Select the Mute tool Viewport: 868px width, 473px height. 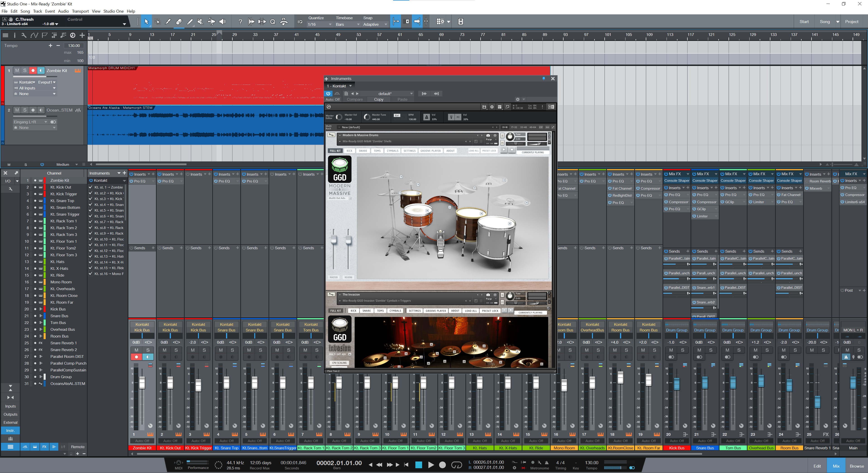[200, 21]
